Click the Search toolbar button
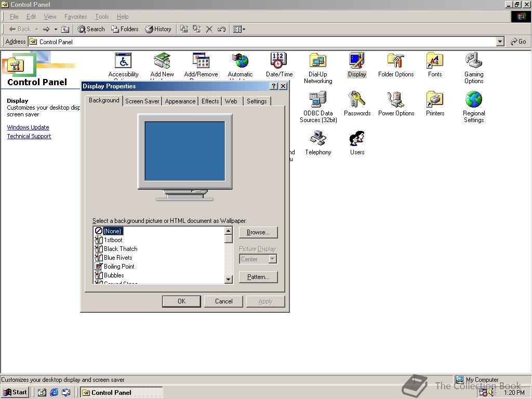 [x=91, y=29]
